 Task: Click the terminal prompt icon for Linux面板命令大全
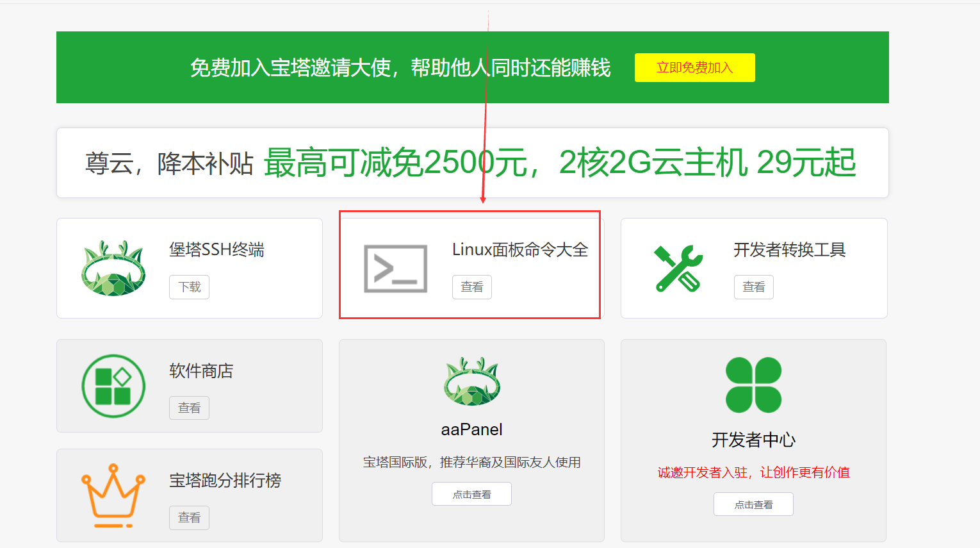(395, 269)
